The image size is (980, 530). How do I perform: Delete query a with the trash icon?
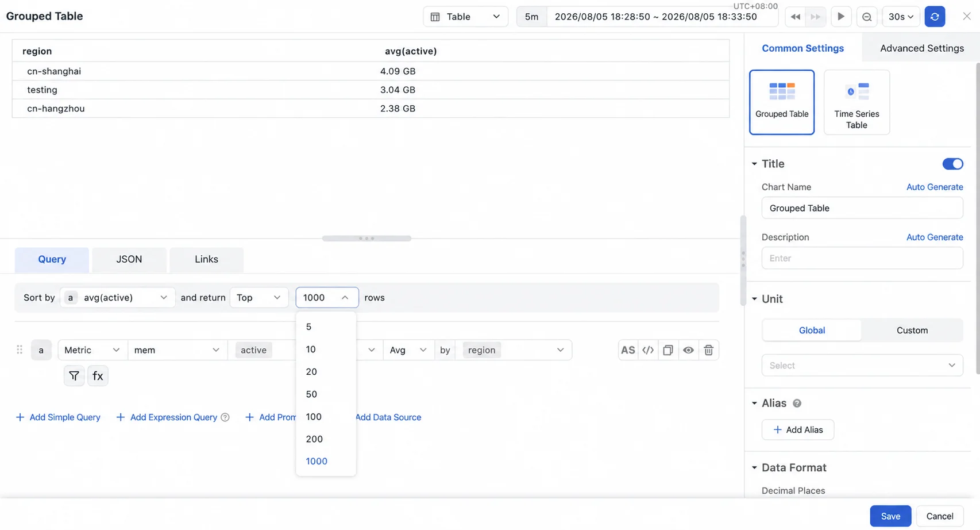(x=708, y=350)
